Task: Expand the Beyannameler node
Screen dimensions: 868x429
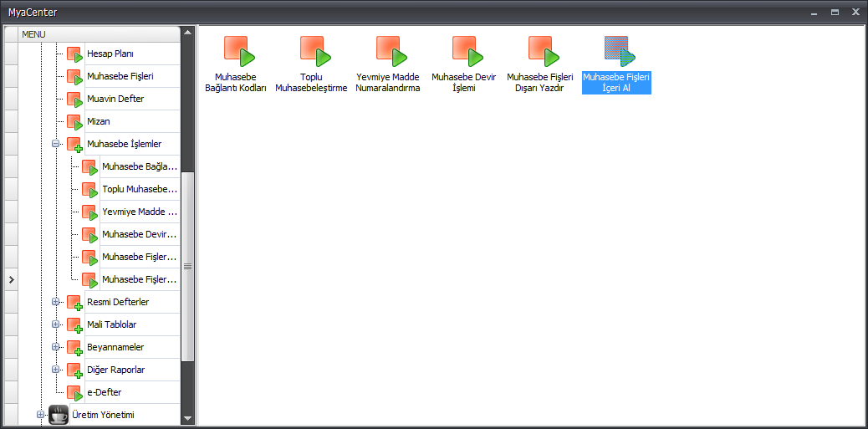Action: (x=55, y=346)
